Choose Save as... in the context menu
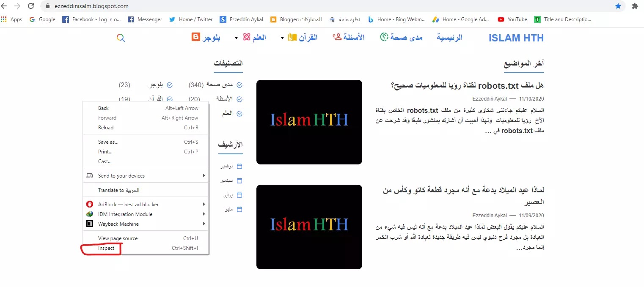The width and height of the screenshot is (644, 287). 146,142
